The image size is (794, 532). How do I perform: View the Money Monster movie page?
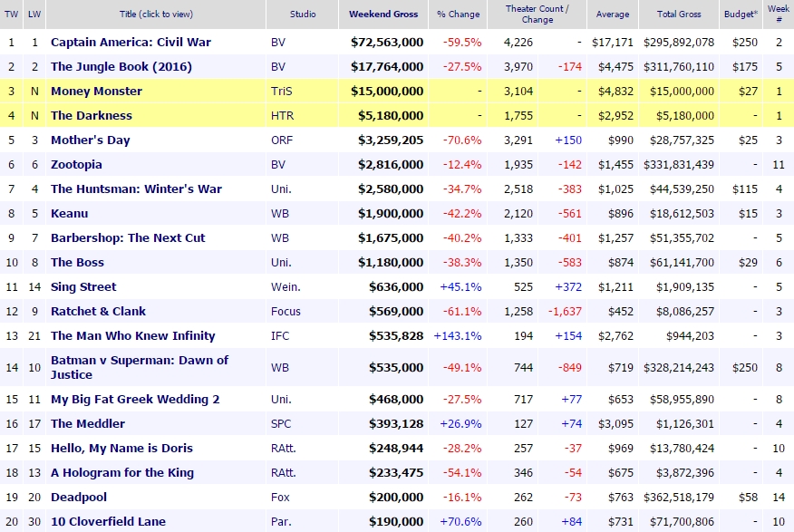point(96,92)
